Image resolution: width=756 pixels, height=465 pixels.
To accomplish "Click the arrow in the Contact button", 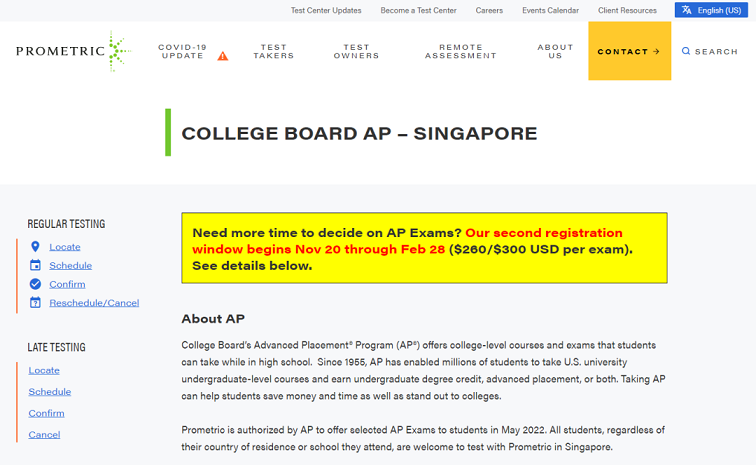I will tap(656, 51).
